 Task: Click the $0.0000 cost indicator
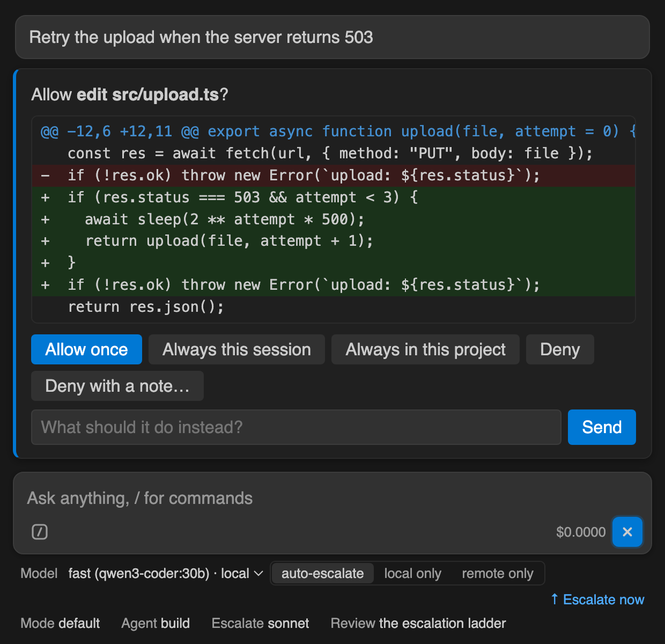(581, 532)
